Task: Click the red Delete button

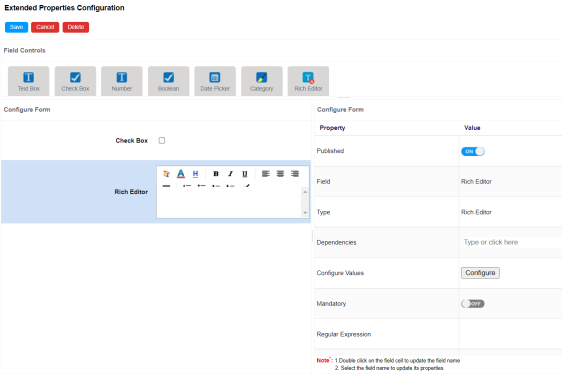Action: (76, 27)
